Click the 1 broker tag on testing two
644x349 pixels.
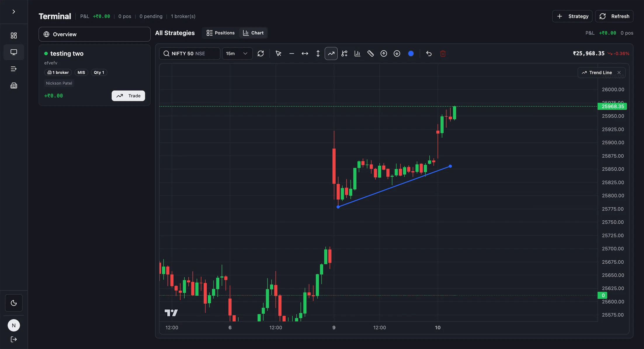[x=58, y=72]
